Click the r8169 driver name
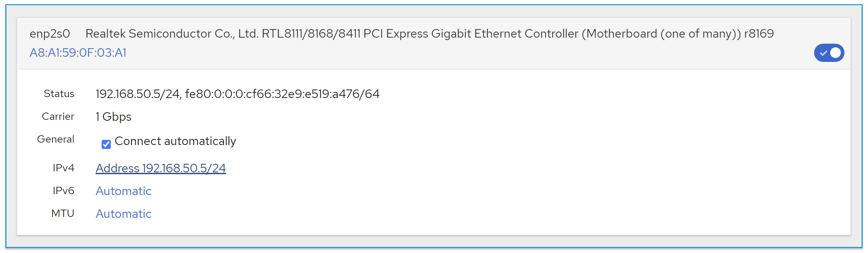 pos(759,34)
